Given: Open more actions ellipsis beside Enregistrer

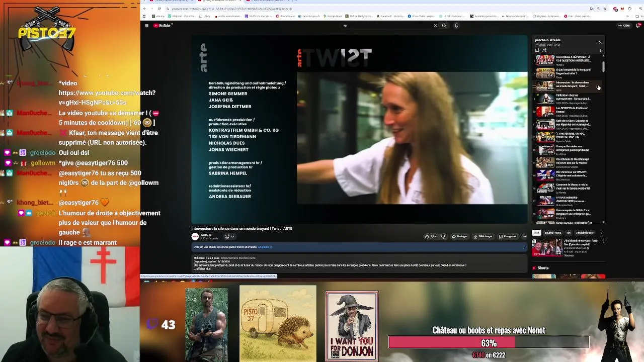Looking at the screenshot, I should 524,236.
